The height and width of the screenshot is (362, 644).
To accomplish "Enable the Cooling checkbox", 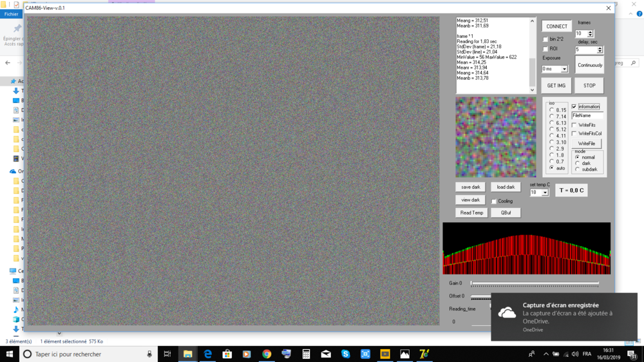I will (494, 202).
